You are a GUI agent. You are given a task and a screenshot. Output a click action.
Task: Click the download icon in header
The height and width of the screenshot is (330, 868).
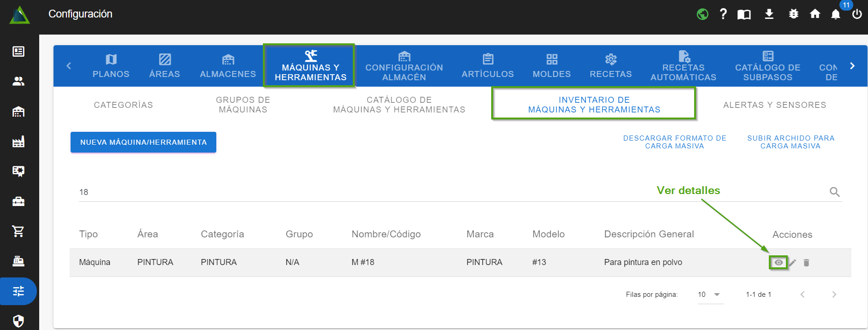tap(769, 14)
